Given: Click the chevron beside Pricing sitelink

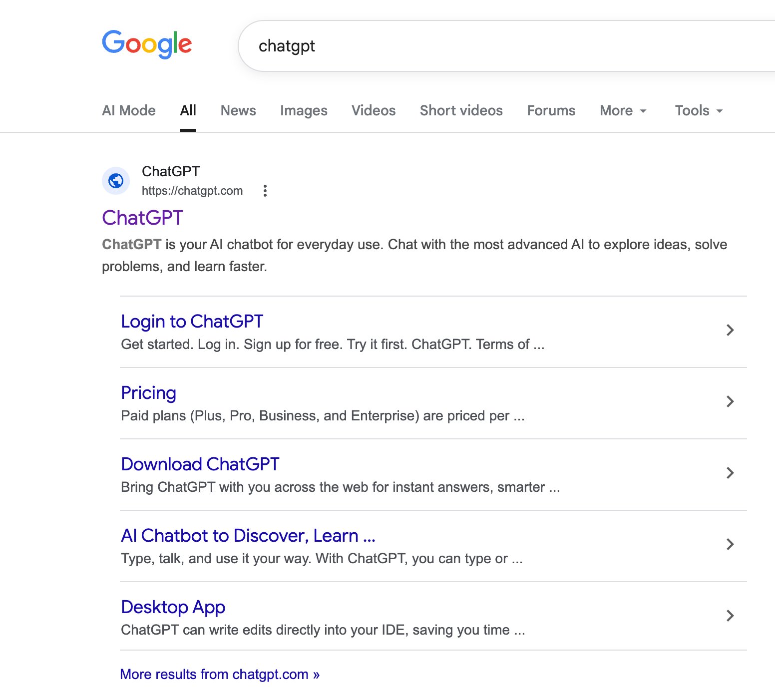Looking at the screenshot, I should (731, 401).
